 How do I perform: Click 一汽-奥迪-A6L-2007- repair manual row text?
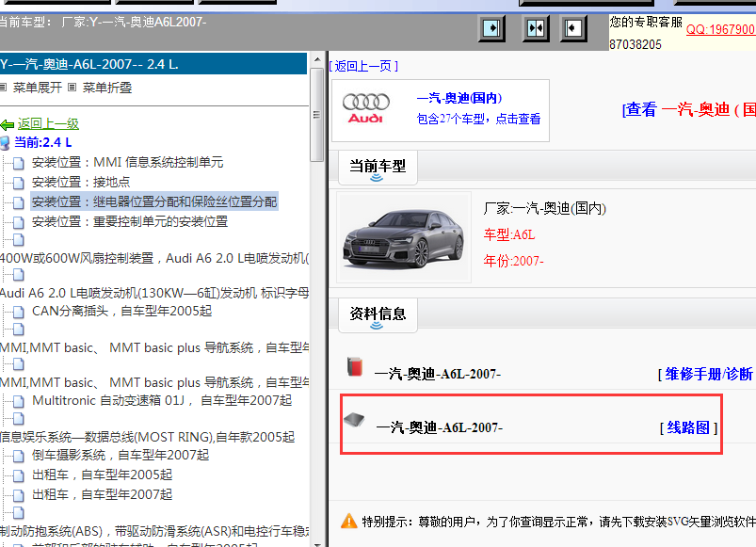point(438,374)
